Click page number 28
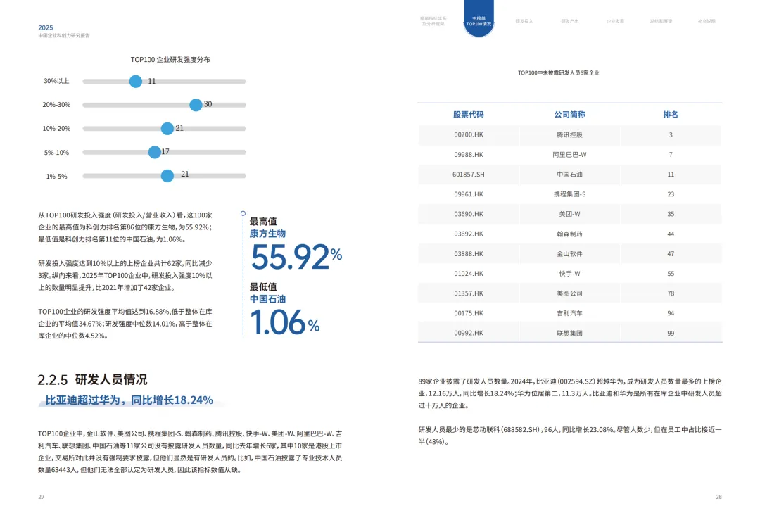 point(718,497)
